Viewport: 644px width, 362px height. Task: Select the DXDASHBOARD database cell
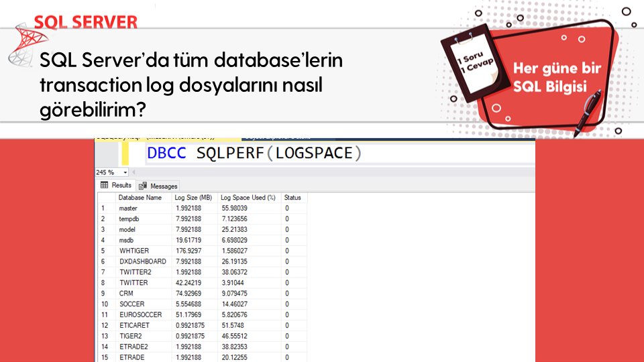point(144,261)
